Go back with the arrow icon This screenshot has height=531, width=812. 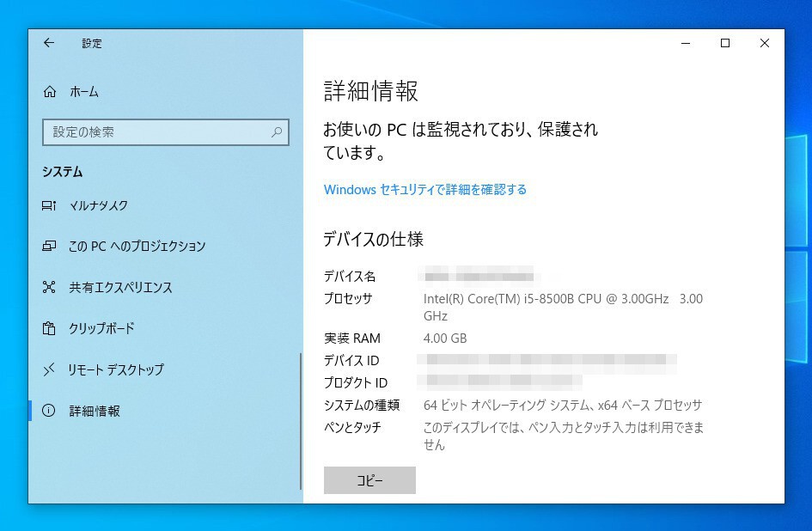(x=49, y=43)
